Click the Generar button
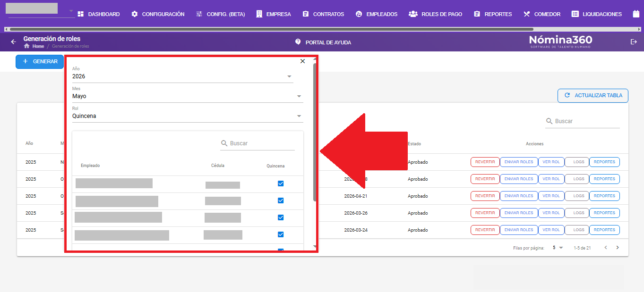The height and width of the screenshot is (292, 644). pyautogui.click(x=40, y=62)
